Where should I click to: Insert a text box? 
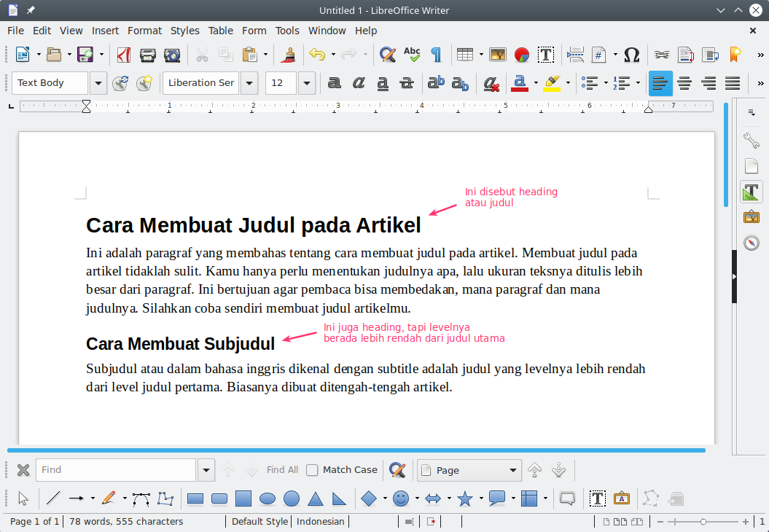click(x=546, y=55)
